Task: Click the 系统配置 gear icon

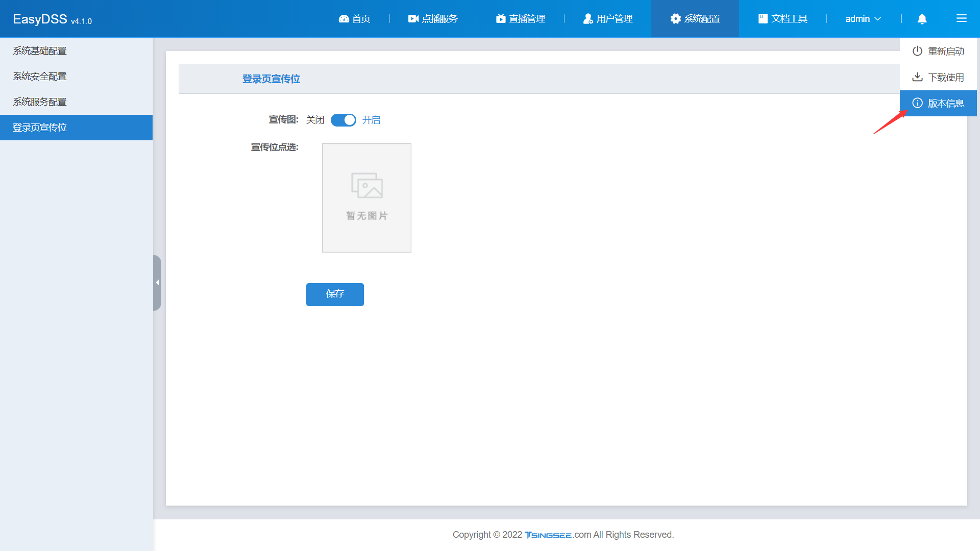Action: point(675,19)
